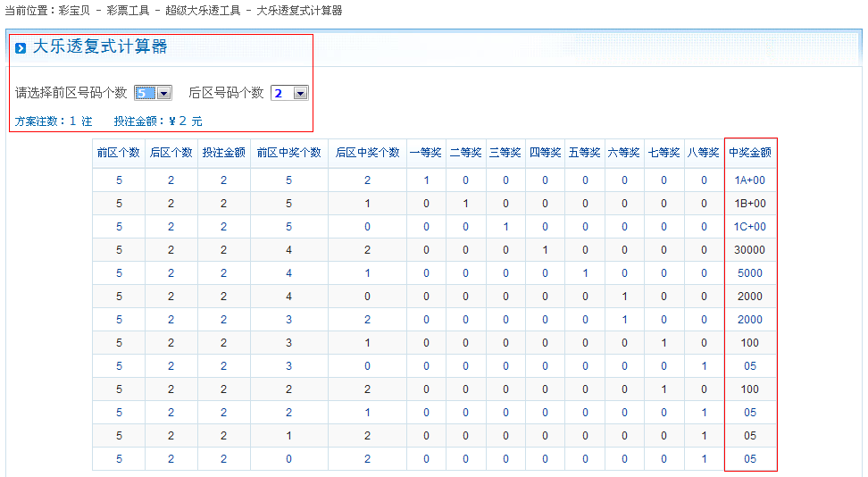The width and height of the screenshot is (868, 477).
Task: Navigate to 超级大乐透工具 in the breadcrumb
Action: 202,11
